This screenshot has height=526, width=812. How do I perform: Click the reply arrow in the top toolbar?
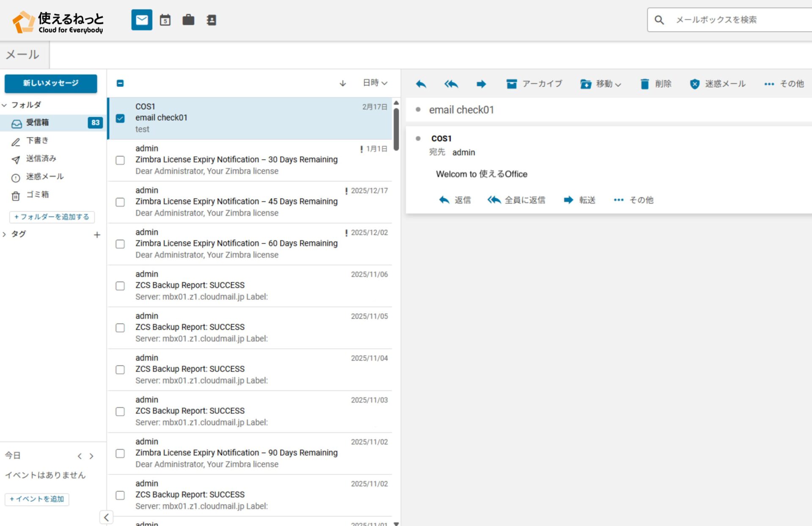click(x=421, y=84)
